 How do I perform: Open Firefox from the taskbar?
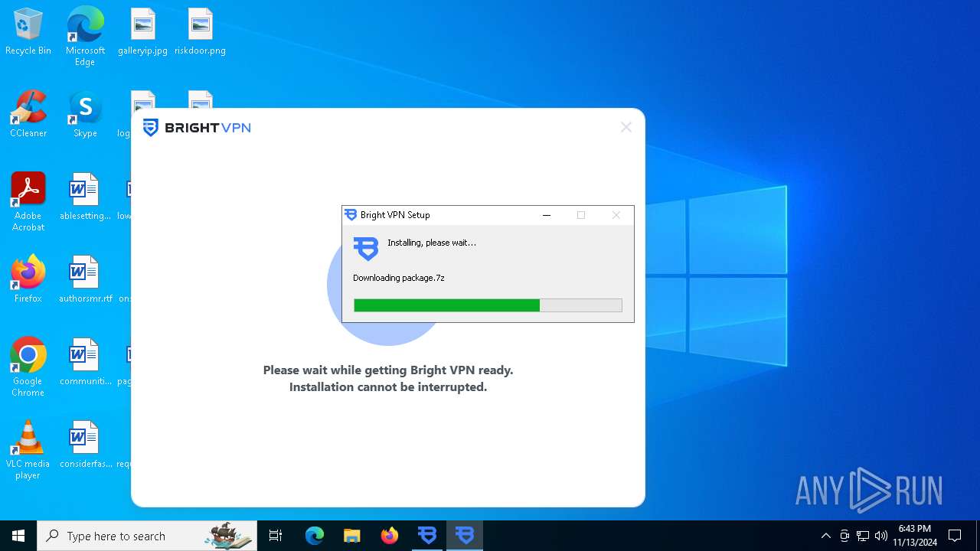(389, 536)
